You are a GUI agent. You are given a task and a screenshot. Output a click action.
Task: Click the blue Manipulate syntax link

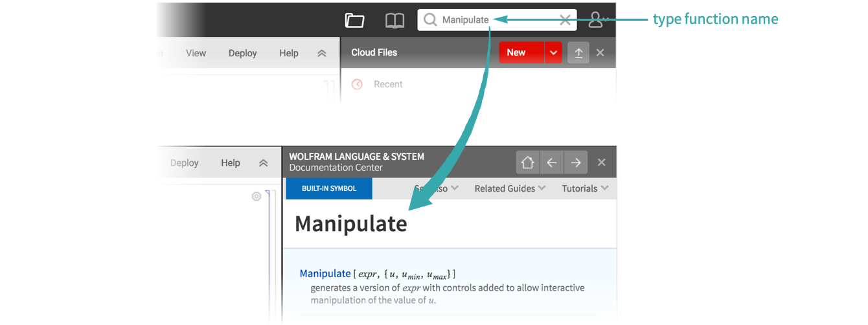(x=325, y=274)
